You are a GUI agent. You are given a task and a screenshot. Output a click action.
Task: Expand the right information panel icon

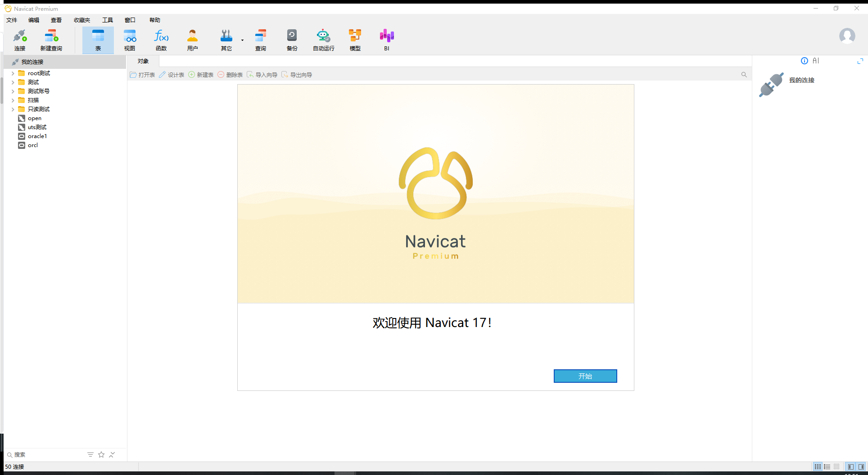point(860,61)
